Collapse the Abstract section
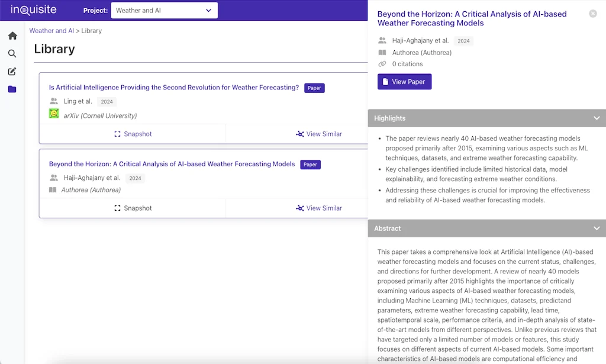The height and width of the screenshot is (364, 606). click(x=597, y=228)
